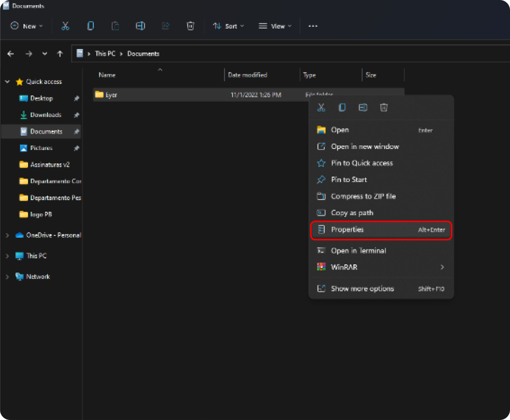Click the pin icon next to Downloads
This screenshot has height=420, width=510.
point(76,115)
